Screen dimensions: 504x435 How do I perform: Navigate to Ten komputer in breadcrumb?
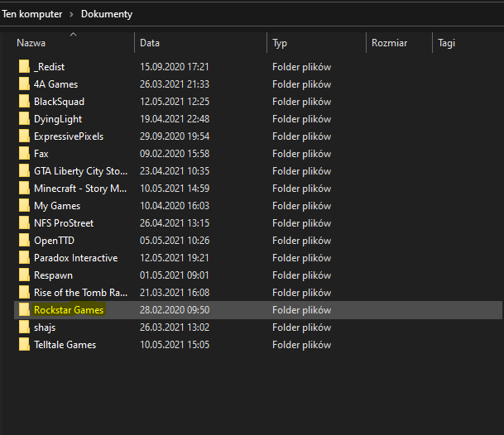31,14
